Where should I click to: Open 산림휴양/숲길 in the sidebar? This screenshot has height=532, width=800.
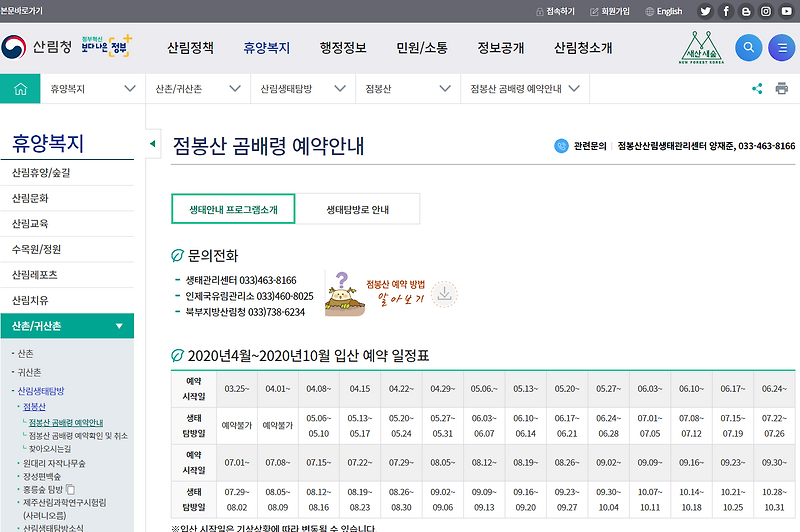[67, 173]
